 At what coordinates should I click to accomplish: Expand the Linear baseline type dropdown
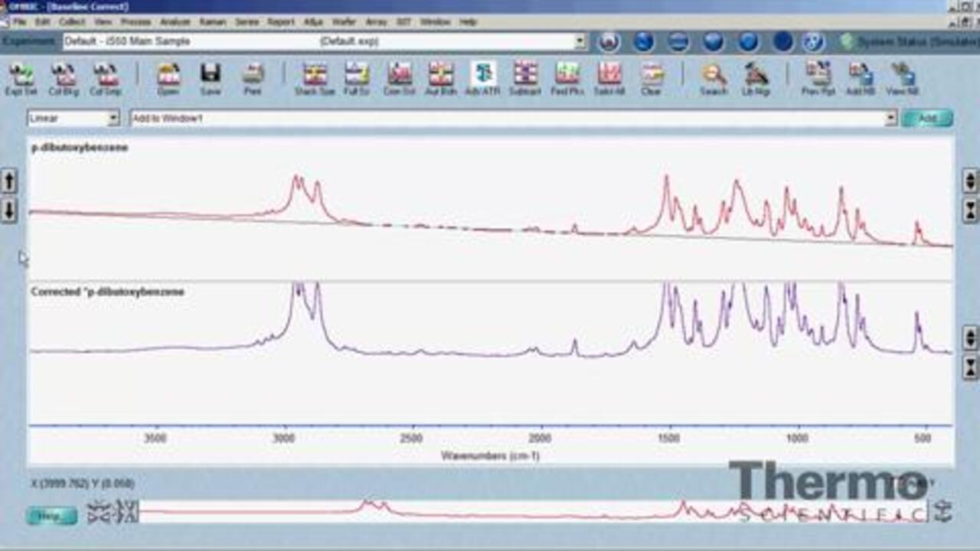coord(113,119)
